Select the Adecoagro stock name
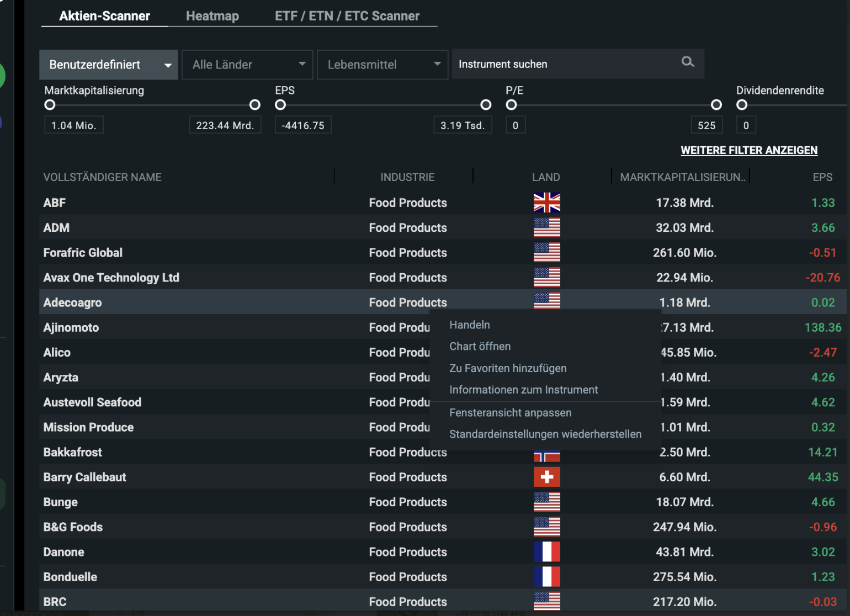This screenshot has height=616, width=850. click(x=72, y=302)
